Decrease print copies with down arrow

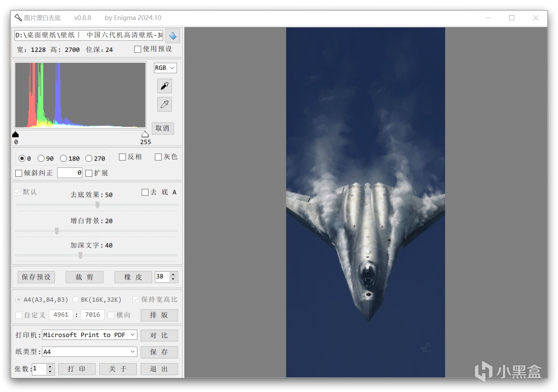click(x=50, y=372)
